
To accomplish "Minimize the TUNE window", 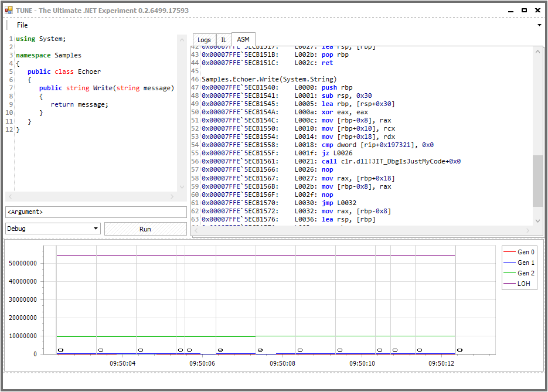I will click(510, 11).
